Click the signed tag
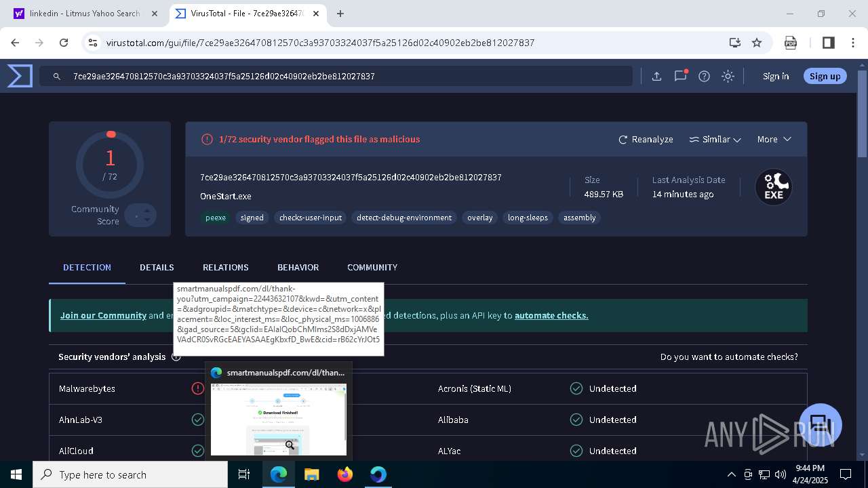 [252, 218]
